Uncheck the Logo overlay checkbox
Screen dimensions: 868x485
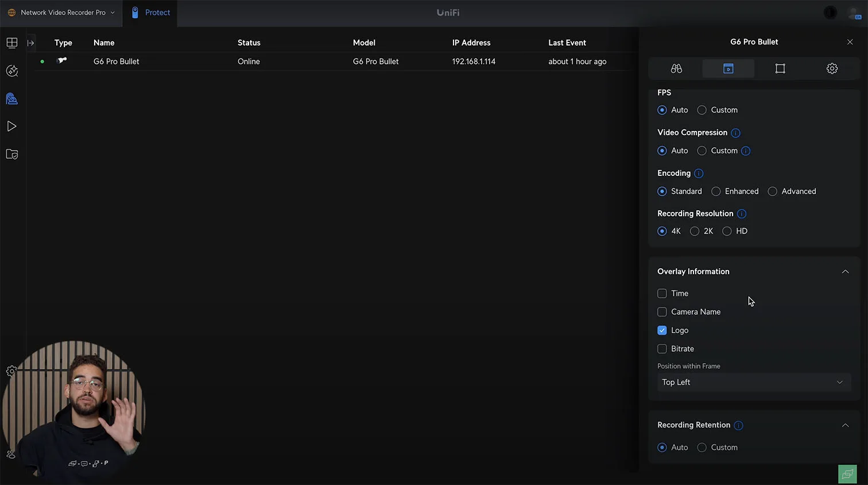tap(662, 330)
